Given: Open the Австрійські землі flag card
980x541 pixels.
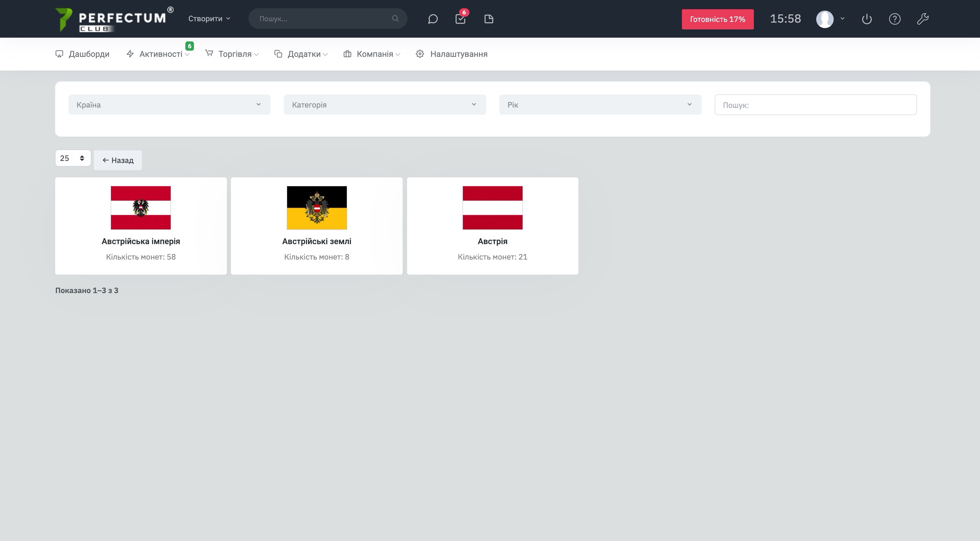Looking at the screenshot, I should 317,225.
